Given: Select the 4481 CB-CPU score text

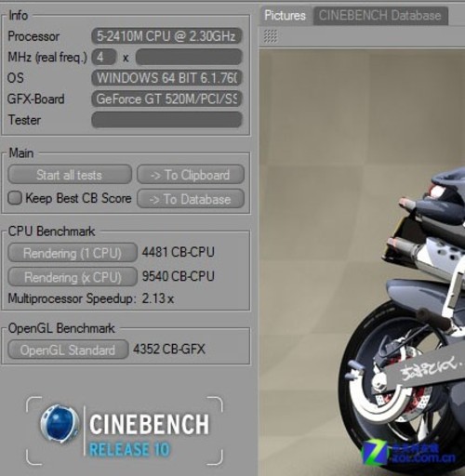Looking at the screenshot, I should [178, 252].
